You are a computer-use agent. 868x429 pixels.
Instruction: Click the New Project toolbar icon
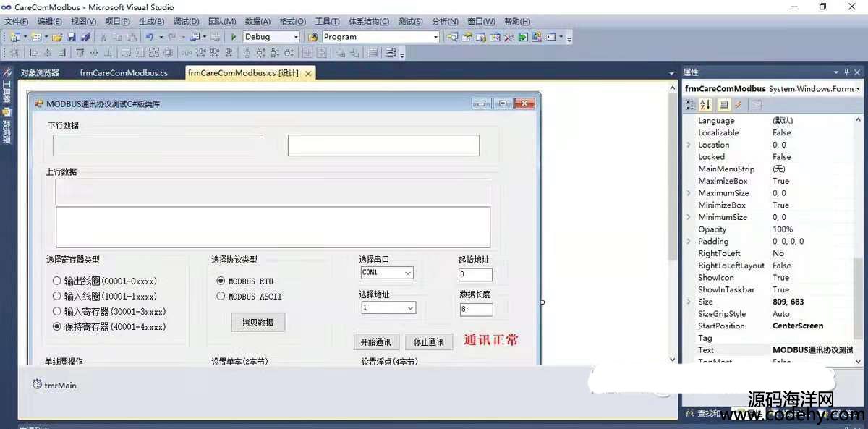(16, 37)
